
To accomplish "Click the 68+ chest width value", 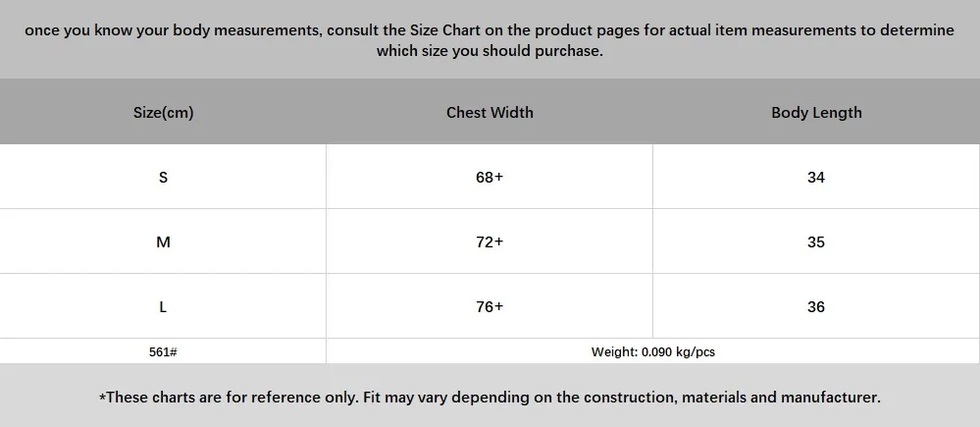I will (x=490, y=178).
